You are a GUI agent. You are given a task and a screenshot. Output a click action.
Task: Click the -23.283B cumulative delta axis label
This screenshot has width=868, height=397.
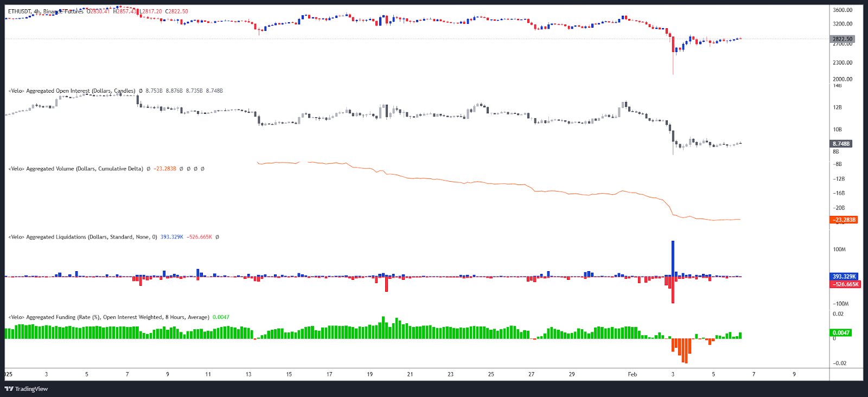[x=844, y=220]
